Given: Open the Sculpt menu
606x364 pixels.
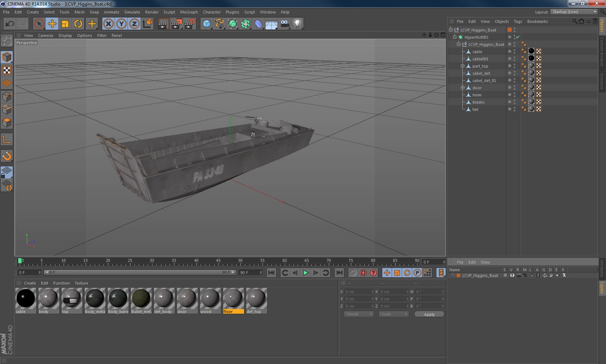Looking at the screenshot, I should tap(169, 12).
